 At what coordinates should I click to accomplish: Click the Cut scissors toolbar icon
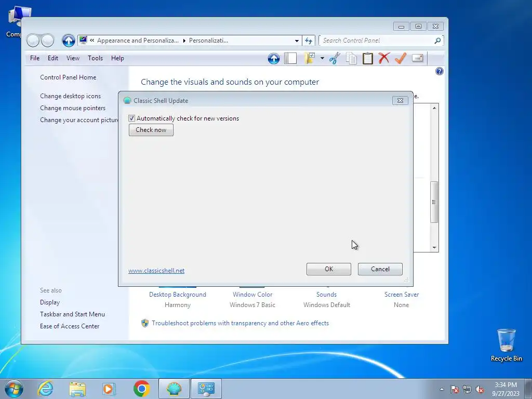[x=335, y=58]
